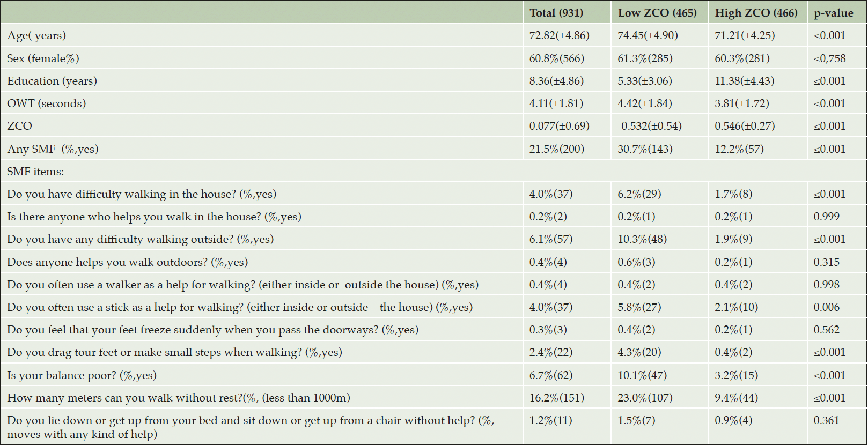Select the p-value 0.999 cell

click(x=826, y=217)
